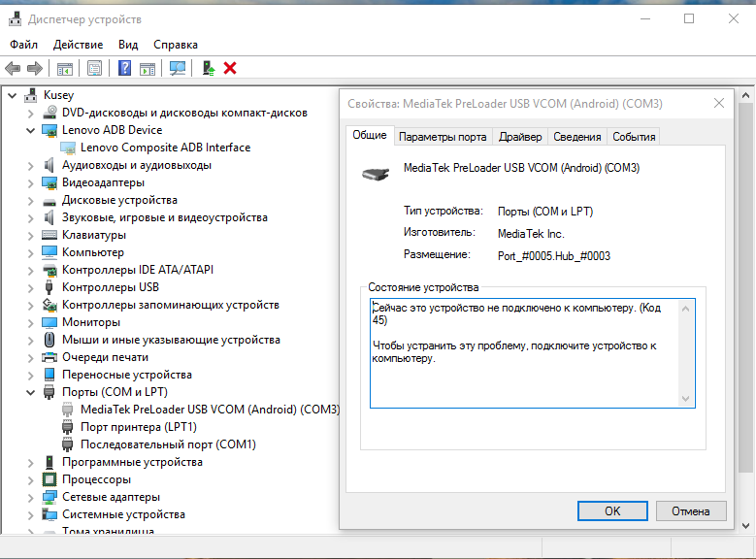
Task: Switch to Параметры порта tab
Action: click(x=443, y=137)
